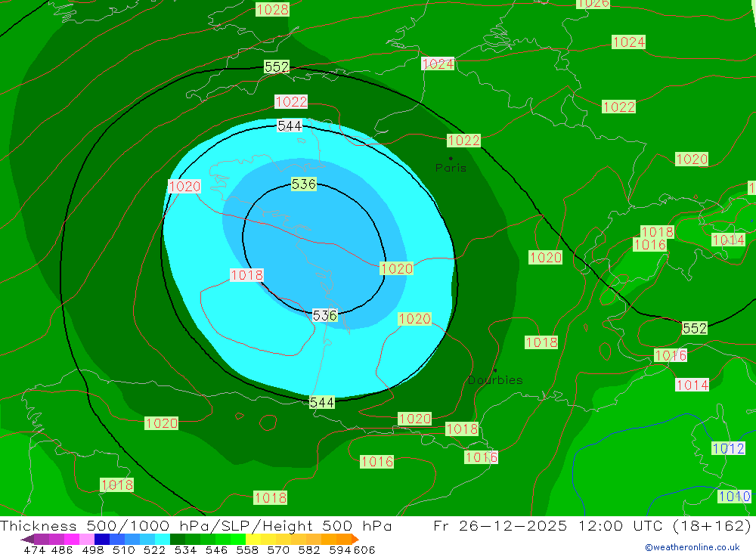Click the 570 legend value
756x554 pixels.
[278, 550]
